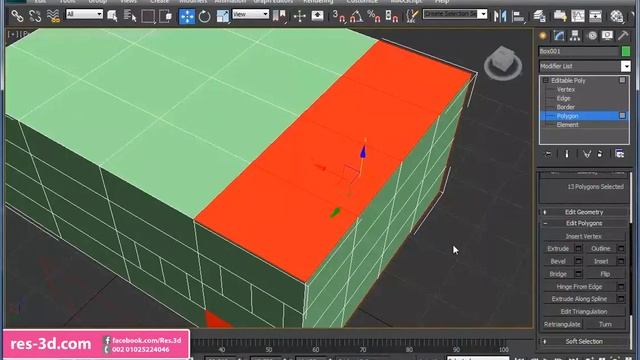This screenshot has height=360, width=640.
Task: Click the ViewCube in the viewport
Action: [503, 63]
